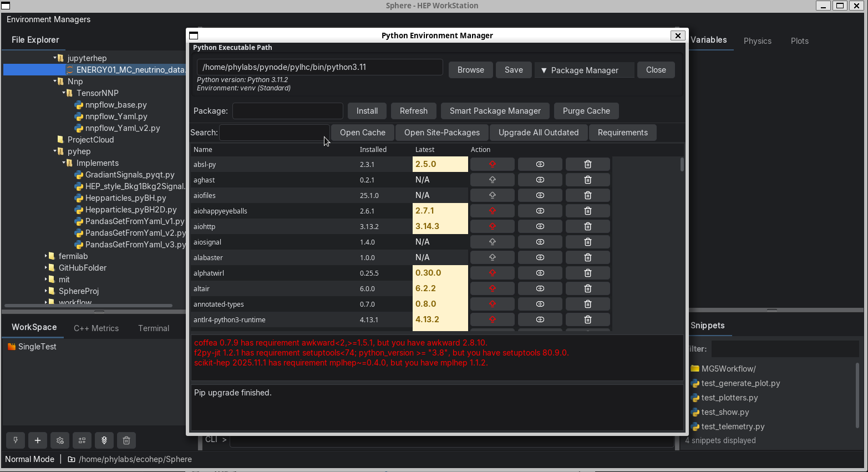
Task: Collapse the pyhep folder
Action: tap(55, 151)
